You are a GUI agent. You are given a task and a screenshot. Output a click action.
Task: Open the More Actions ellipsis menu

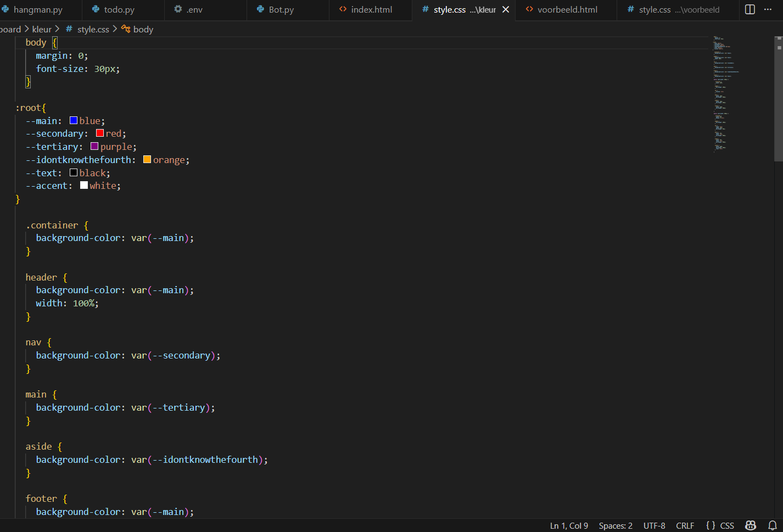pos(768,9)
